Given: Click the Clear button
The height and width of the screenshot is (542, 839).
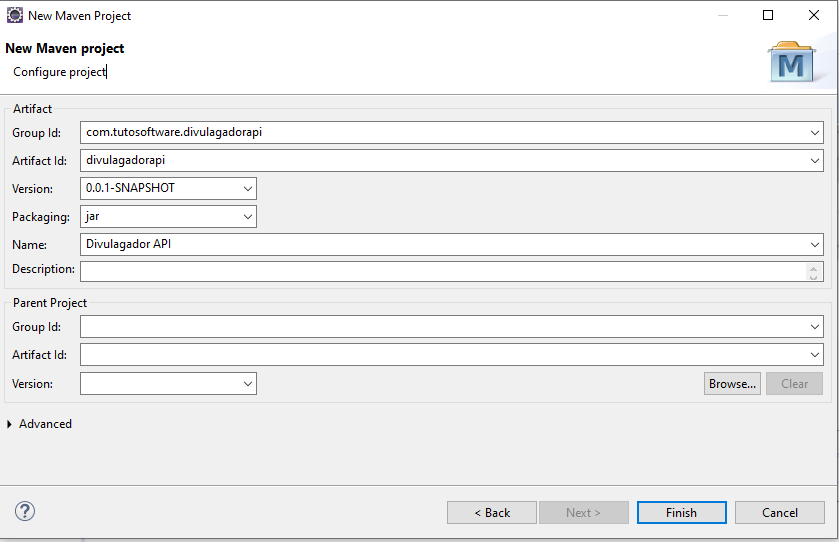Looking at the screenshot, I should coord(794,384).
